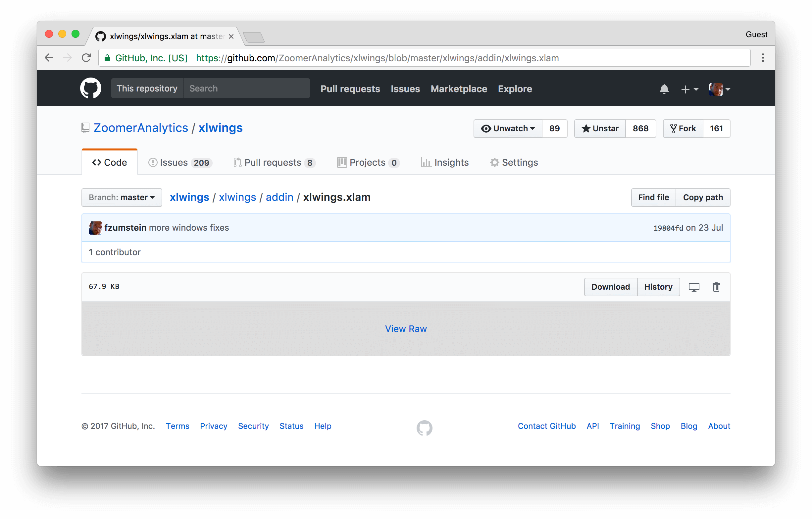Focus the repository Search field
Screen dimensions: 812x519
(x=246, y=88)
